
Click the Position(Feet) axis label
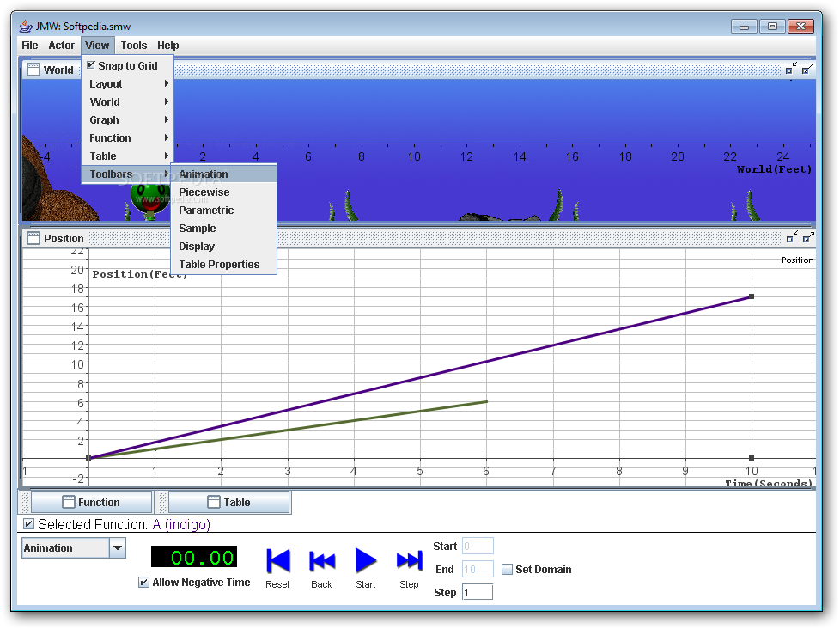coord(139,274)
